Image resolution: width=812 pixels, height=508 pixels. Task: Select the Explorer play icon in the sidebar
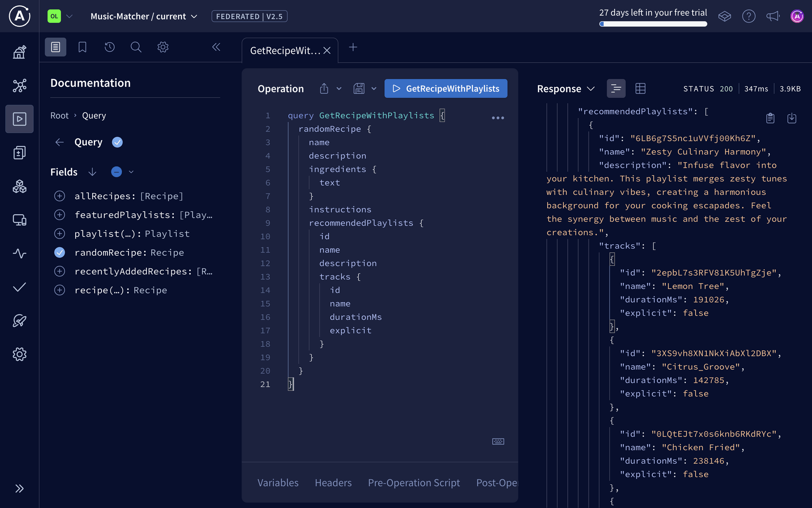[19, 119]
